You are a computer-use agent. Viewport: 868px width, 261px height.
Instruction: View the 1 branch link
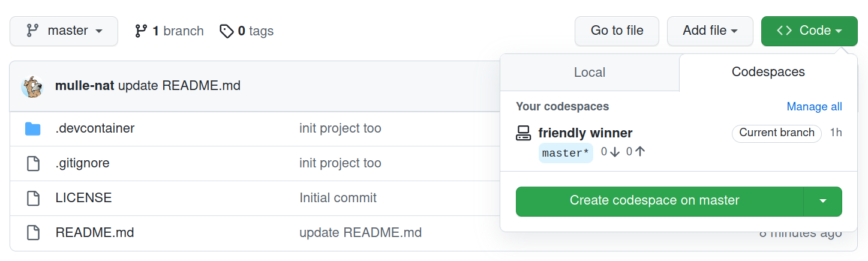coord(169,31)
